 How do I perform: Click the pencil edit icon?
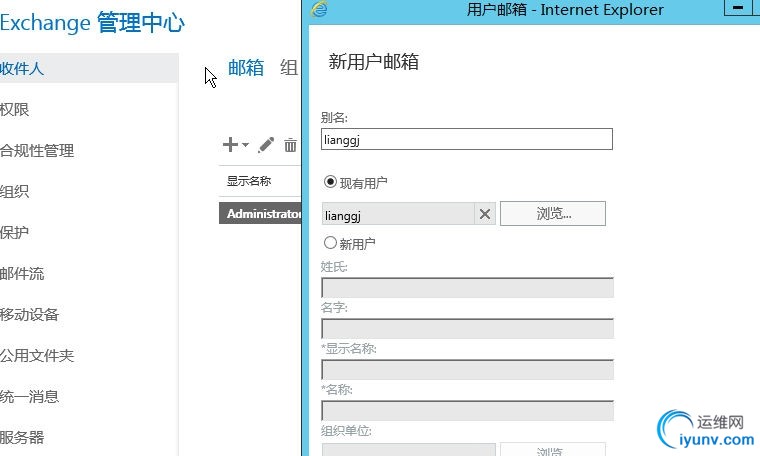266,145
